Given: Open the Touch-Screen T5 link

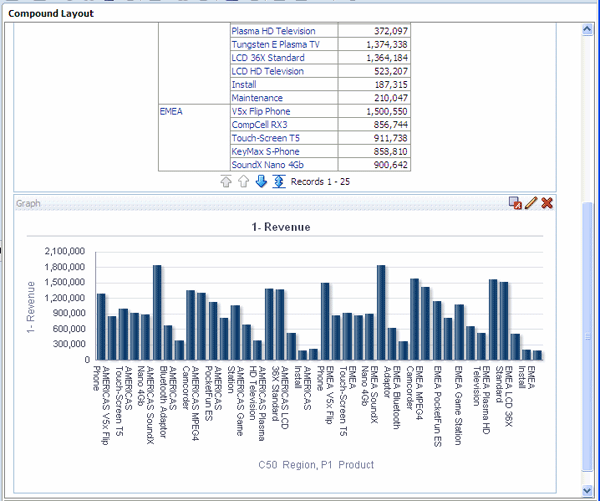Looking at the screenshot, I should (x=265, y=138).
